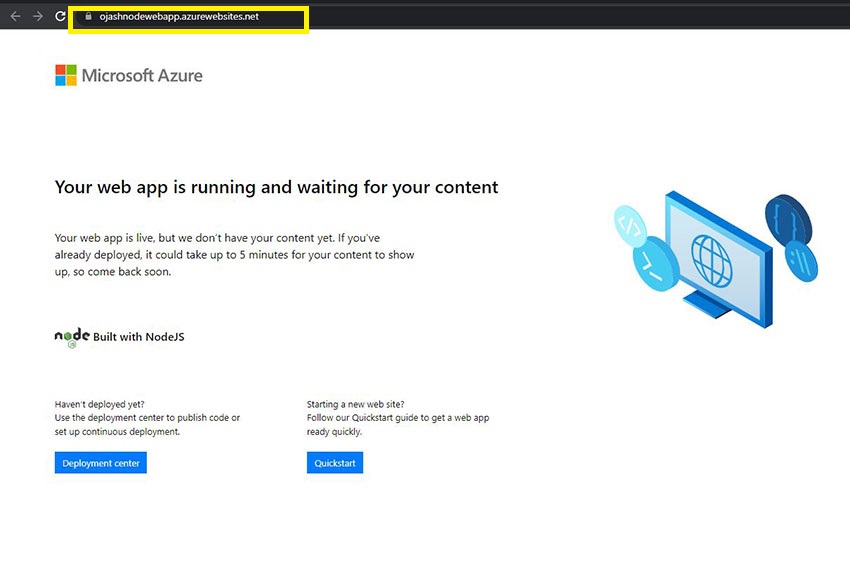850x562 pixels.
Task: Click the NodeJS logo icon
Action: tap(72, 337)
